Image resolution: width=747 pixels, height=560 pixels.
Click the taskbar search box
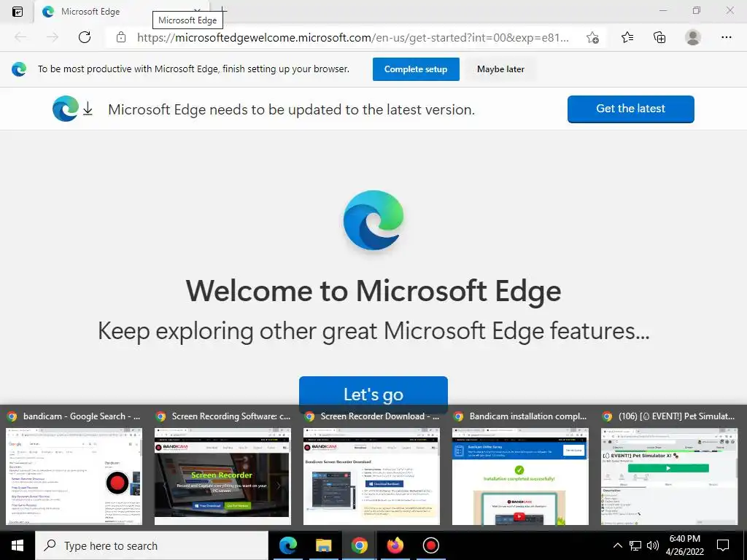click(152, 545)
